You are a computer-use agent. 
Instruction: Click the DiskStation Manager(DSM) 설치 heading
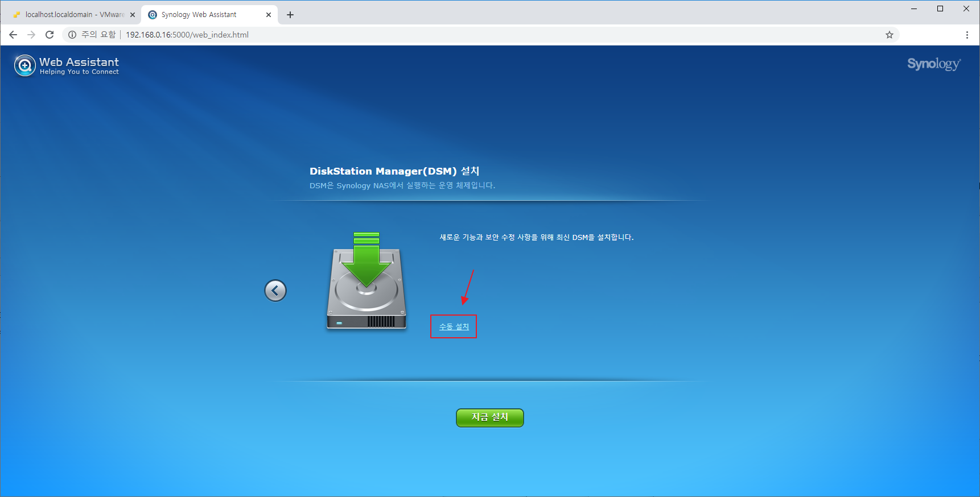tap(394, 171)
